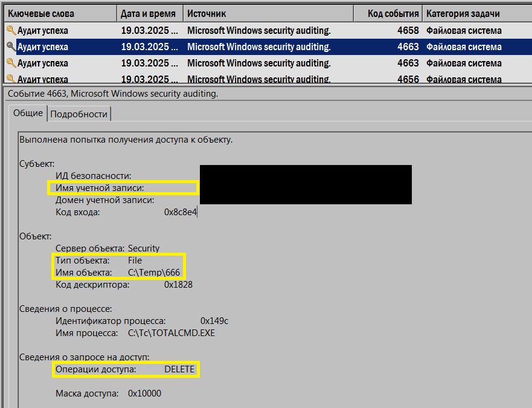The image size is (532, 408).
Task: Select the partially visible event row 4656
Action: (x=268, y=79)
